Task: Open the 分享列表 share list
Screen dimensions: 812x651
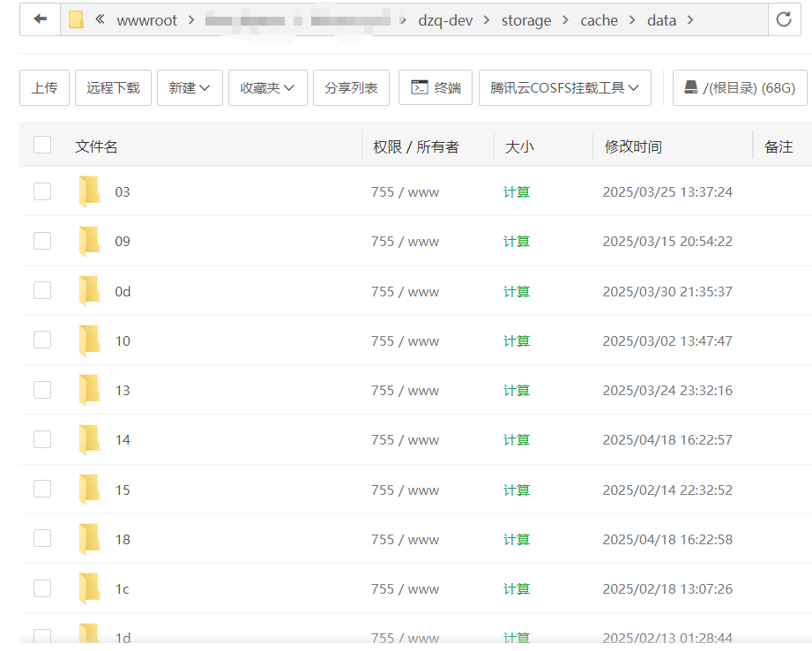Action: (351, 87)
